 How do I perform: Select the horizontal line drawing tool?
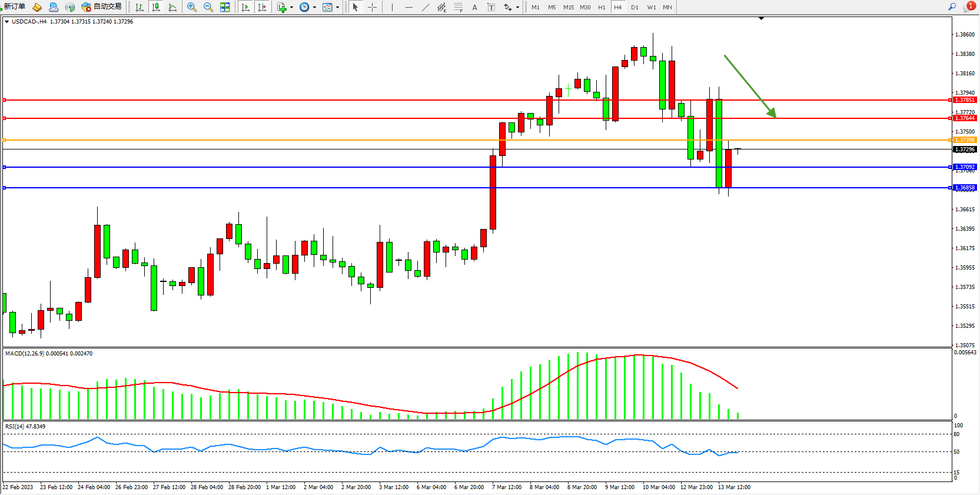(x=408, y=7)
